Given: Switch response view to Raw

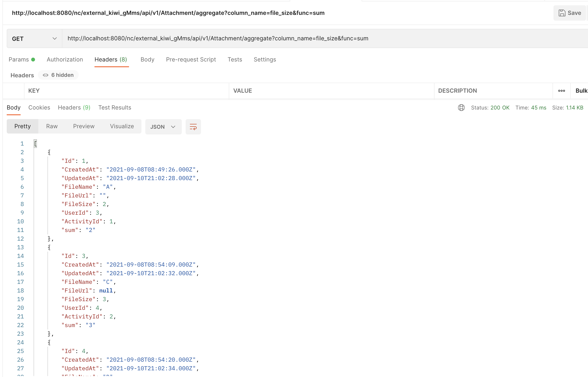Looking at the screenshot, I should (x=52, y=126).
